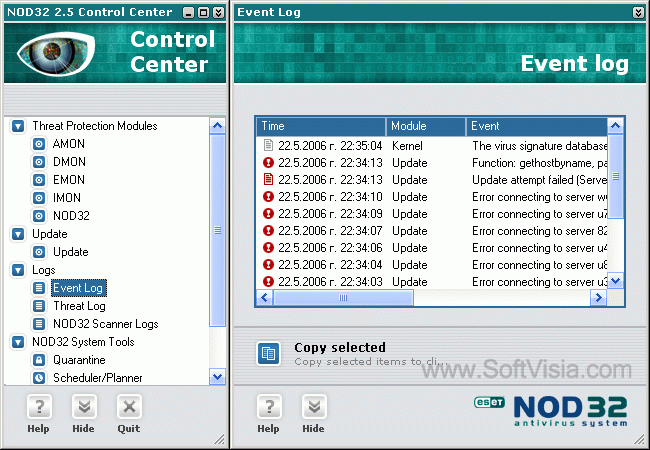Click the tree panel vertical scrollbar thumb
Screen dimensions: 650x450
click(218, 230)
